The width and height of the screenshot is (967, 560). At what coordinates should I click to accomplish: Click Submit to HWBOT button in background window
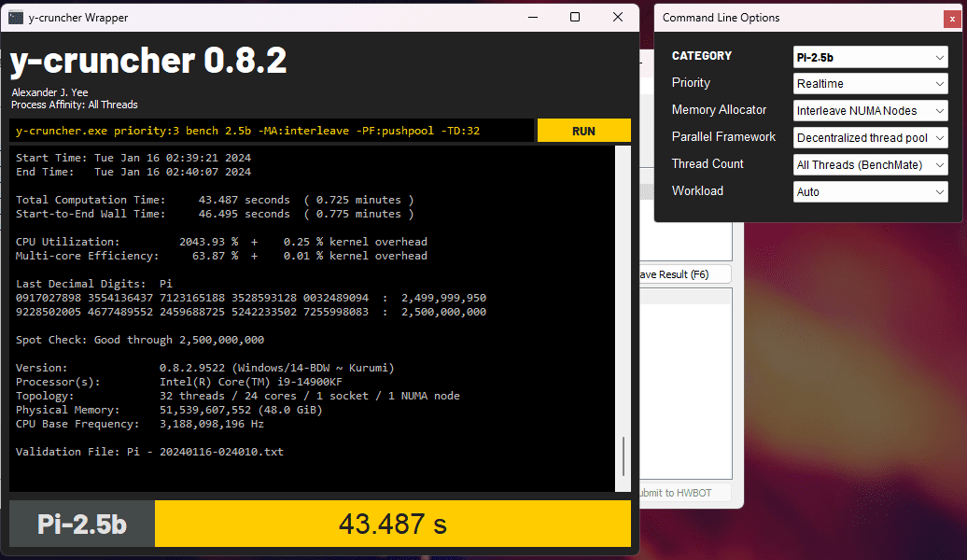point(684,493)
